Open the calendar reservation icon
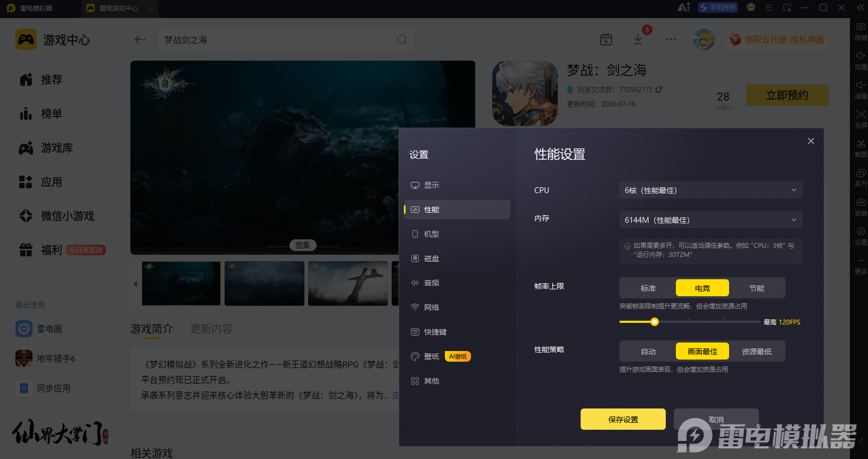This screenshot has width=868, height=459. click(x=606, y=39)
